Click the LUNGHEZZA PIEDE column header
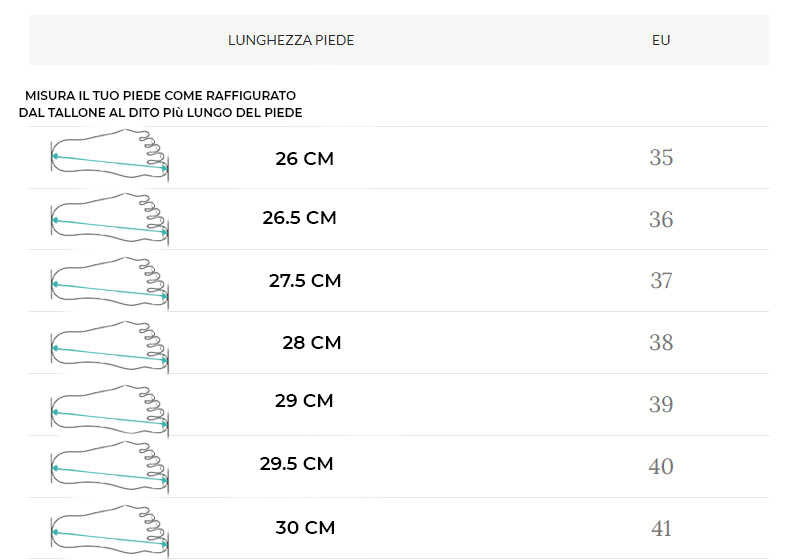 (x=291, y=40)
